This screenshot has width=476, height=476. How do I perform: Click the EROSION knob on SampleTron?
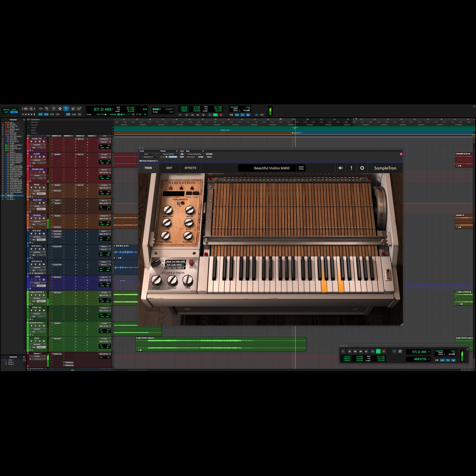click(168, 210)
